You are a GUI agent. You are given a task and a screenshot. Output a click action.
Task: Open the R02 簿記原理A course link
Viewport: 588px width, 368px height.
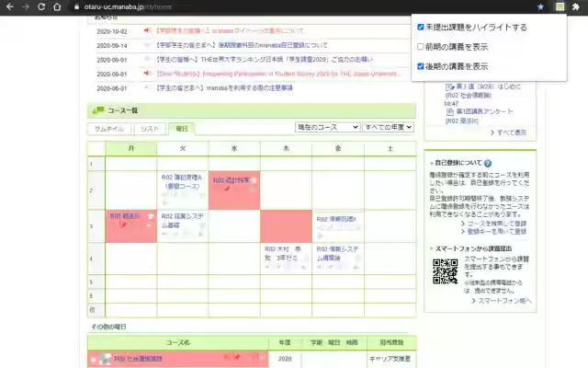182,181
